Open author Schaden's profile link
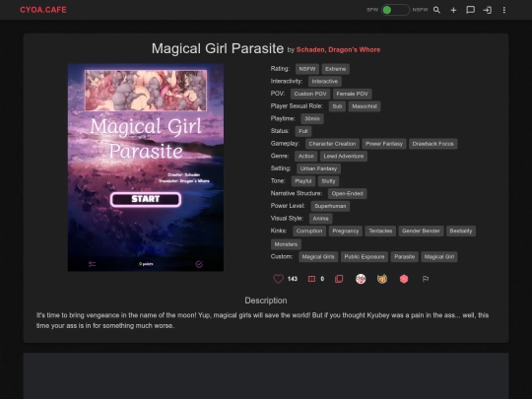Viewport: 532px width, 399px height. click(310, 50)
